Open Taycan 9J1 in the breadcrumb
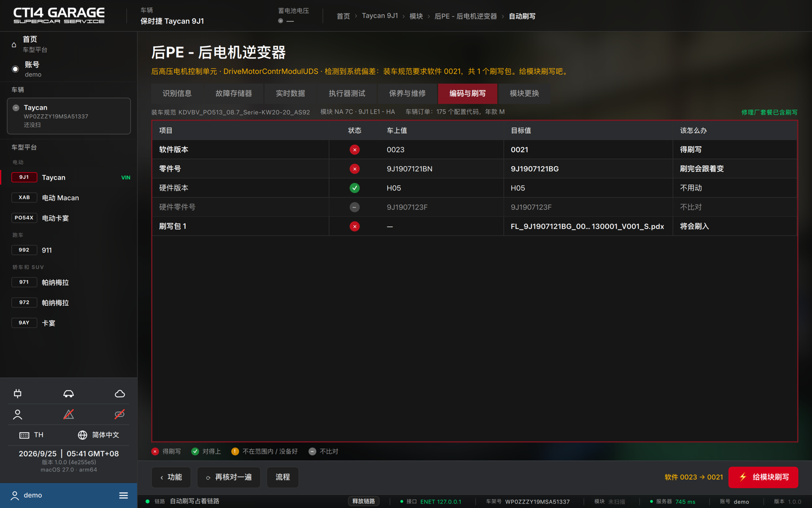The width and height of the screenshot is (812, 508). (x=380, y=16)
